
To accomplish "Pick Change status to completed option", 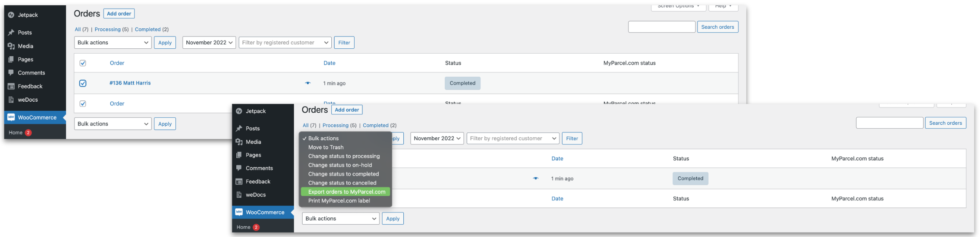I will click(343, 174).
